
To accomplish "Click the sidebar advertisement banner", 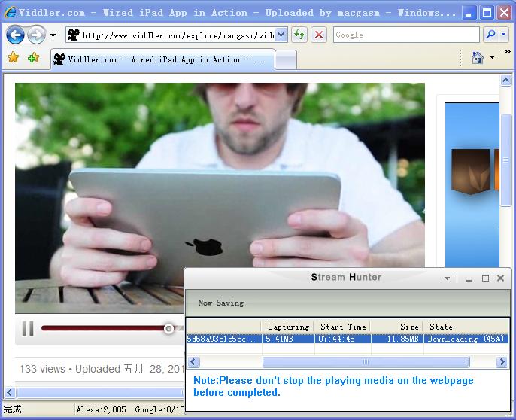I will [472, 184].
